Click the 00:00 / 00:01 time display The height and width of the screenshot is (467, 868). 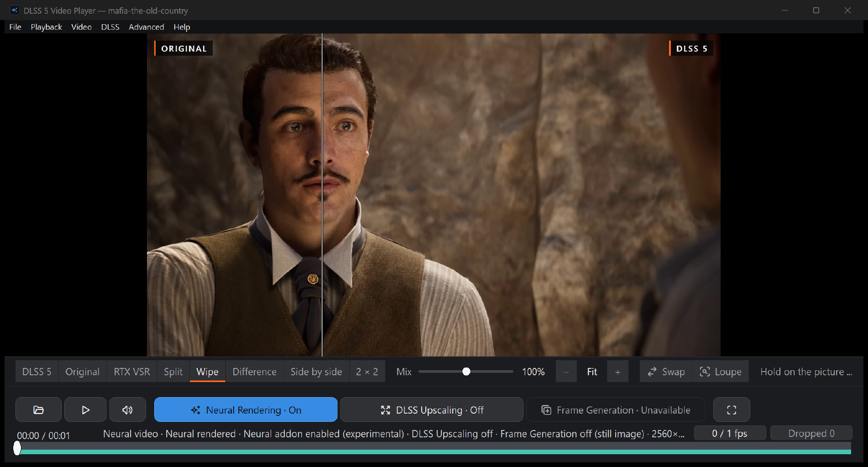pyautogui.click(x=43, y=436)
